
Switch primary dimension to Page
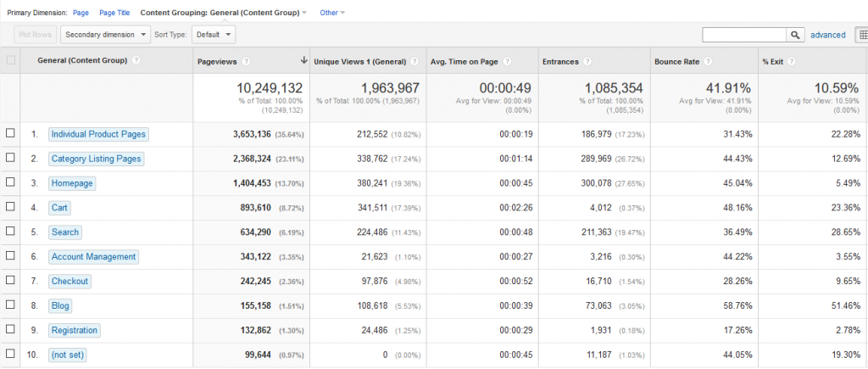(81, 12)
